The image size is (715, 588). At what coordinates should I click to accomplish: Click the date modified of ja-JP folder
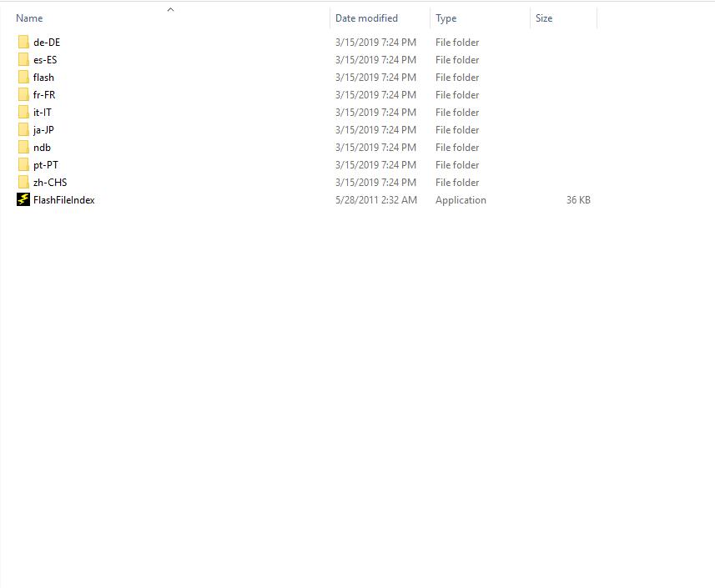point(375,130)
